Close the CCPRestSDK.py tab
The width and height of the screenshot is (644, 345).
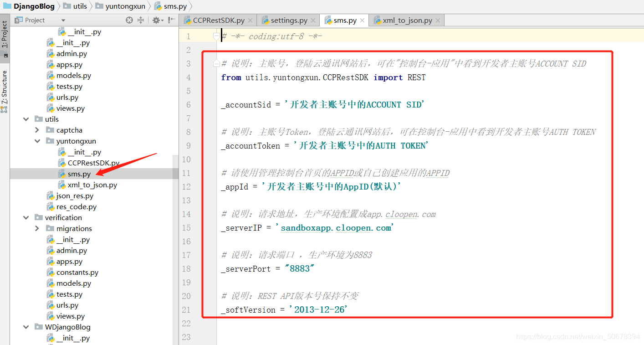point(250,21)
